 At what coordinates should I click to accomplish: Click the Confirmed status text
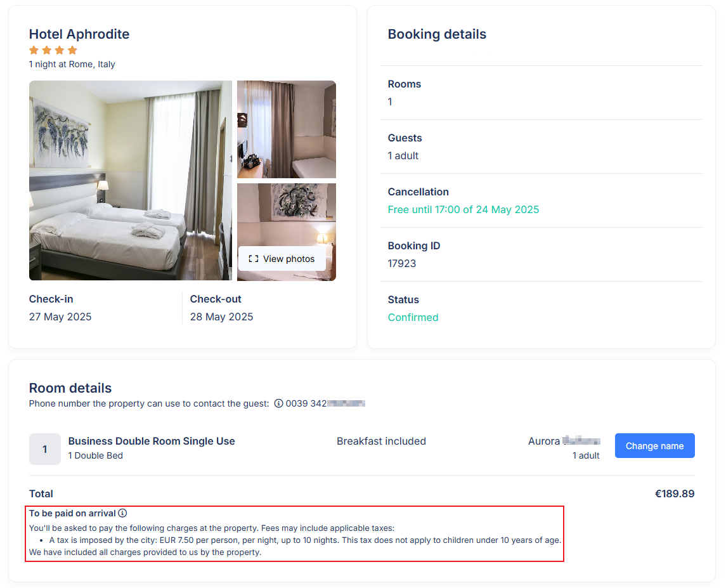coord(413,317)
